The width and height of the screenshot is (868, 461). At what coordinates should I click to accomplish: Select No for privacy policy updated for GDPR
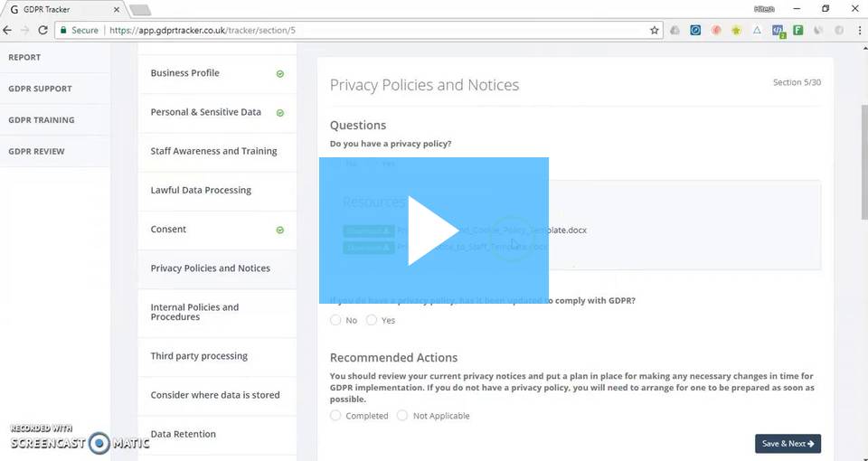pyautogui.click(x=336, y=320)
